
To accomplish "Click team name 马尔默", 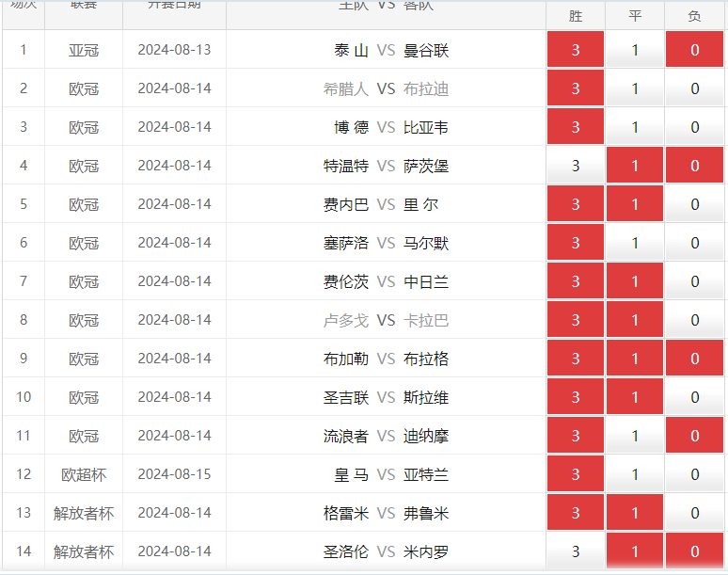I will coord(426,243).
